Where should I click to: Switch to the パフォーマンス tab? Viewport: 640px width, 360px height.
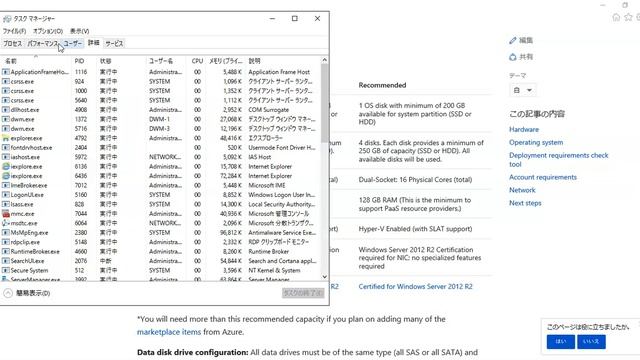coord(42,43)
